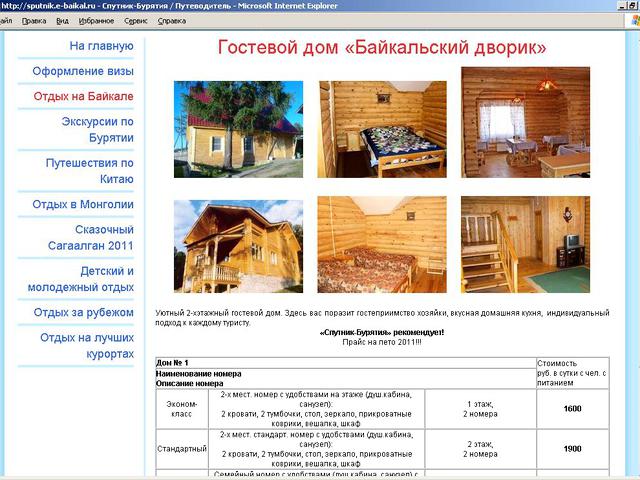640x480 pixels.
Task: Click the heading Гостевой дом «Байкальский дворик»
Action: pos(382,47)
